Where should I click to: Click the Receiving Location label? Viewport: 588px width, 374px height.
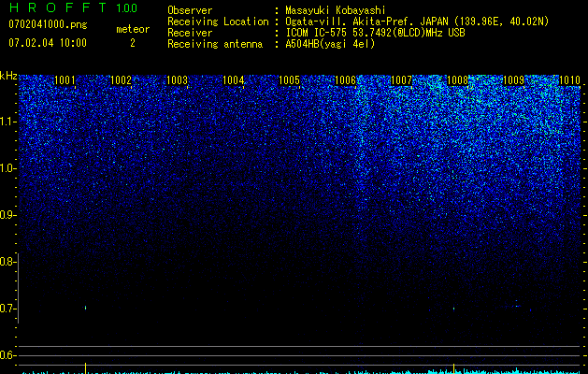(x=218, y=22)
